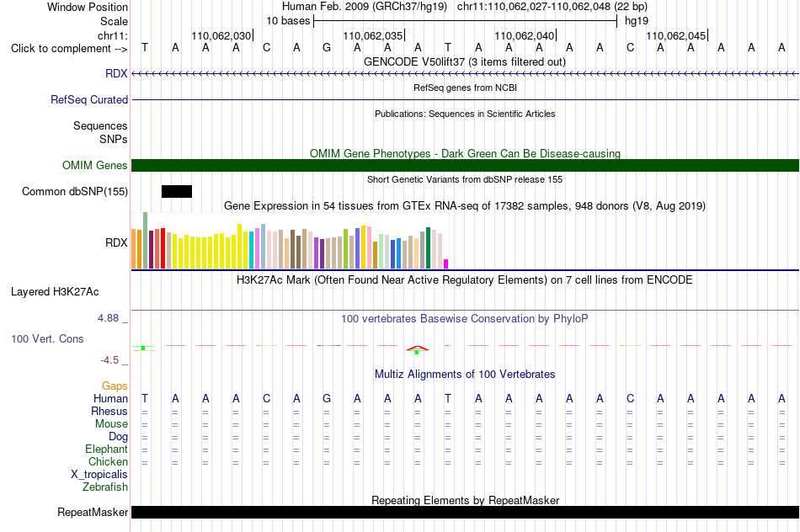Open the RefSeq Curated track label
This screenshot has width=800, height=532.
pyautogui.click(x=88, y=99)
